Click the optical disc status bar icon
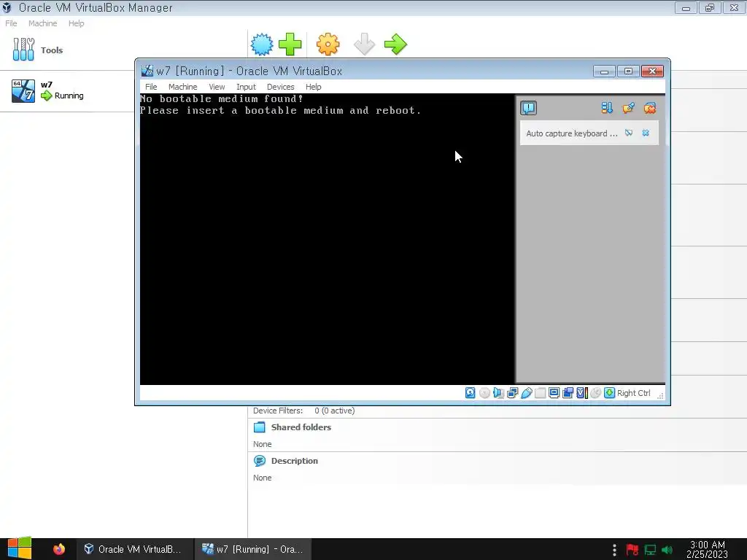Image resolution: width=747 pixels, height=560 pixels. click(484, 393)
